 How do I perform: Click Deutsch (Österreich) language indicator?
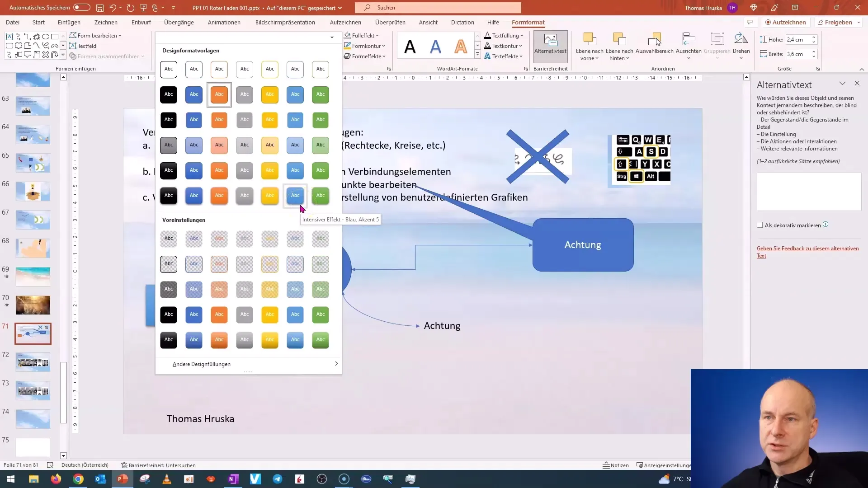click(x=85, y=465)
